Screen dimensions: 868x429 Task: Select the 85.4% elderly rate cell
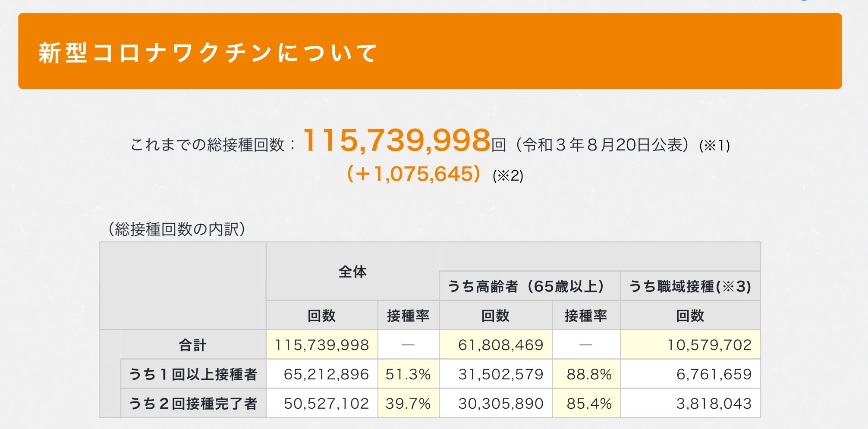(x=588, y=404)
